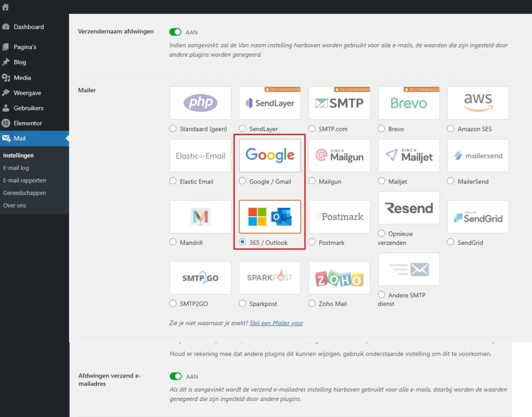532x417 pixels.
Task: Open Instellingen submenu item
Action: (x=18, y=155)
